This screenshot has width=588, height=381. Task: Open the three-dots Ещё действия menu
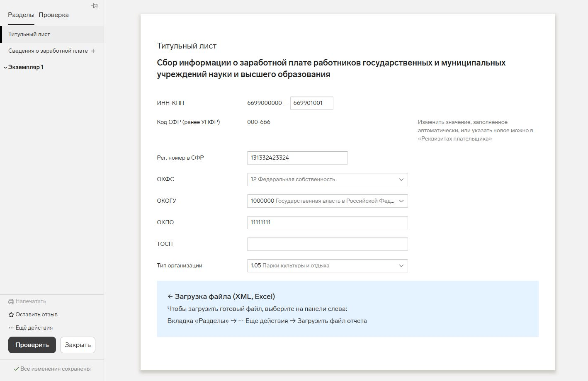11,328
